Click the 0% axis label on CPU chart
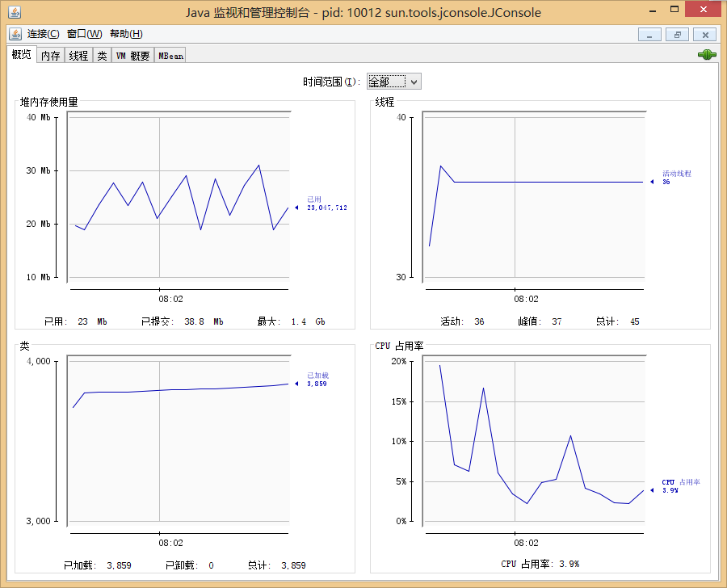This screenshot has width=727, height=588. point(401,521)
